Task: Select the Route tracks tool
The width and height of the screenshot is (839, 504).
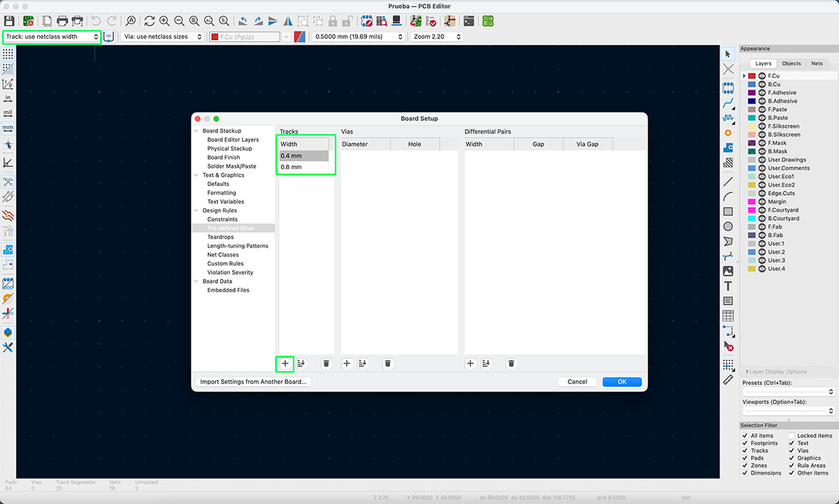Action: click(728, 103)
